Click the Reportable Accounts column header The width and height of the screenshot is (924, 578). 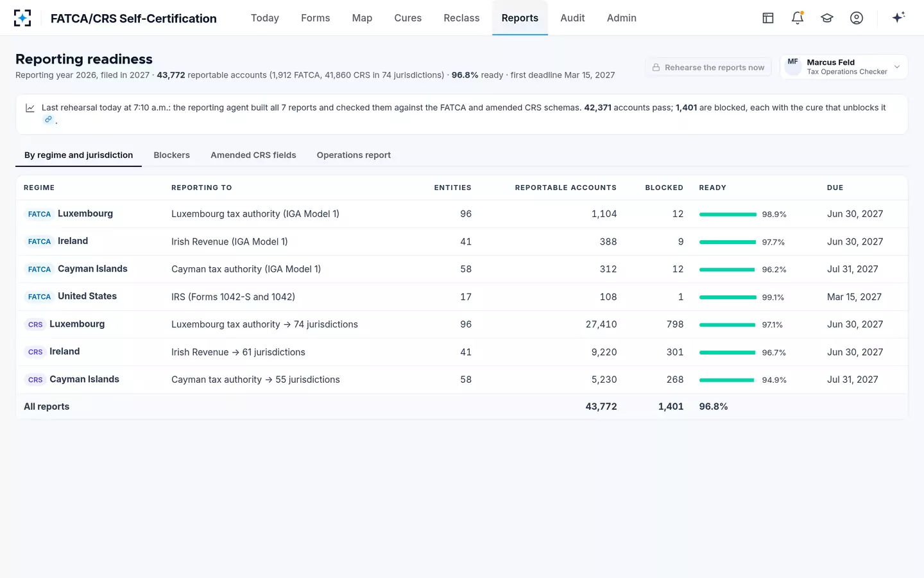pyautogui.click(x=565, y=188)
